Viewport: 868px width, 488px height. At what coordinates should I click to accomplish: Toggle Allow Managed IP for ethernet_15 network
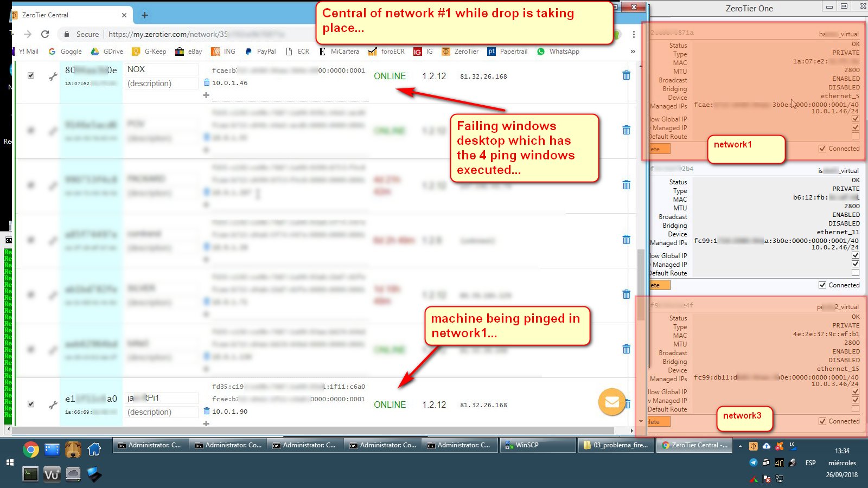pyautogui.click(x=856, y=400)
